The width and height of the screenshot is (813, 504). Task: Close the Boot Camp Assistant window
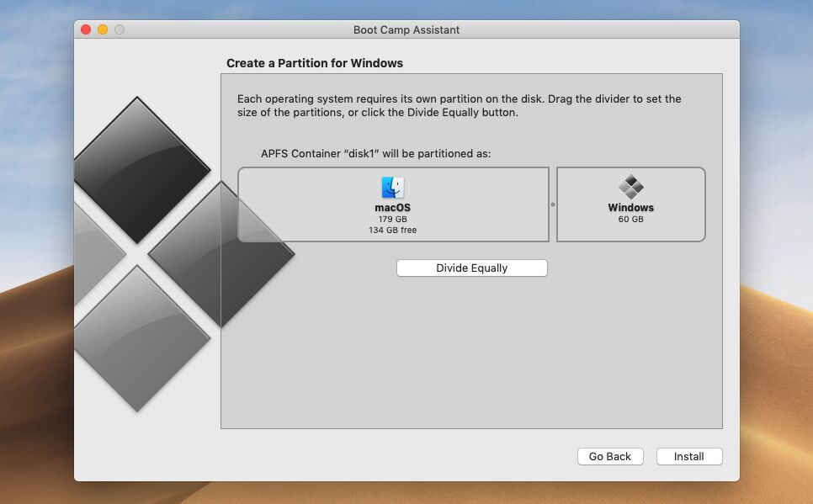86,29
